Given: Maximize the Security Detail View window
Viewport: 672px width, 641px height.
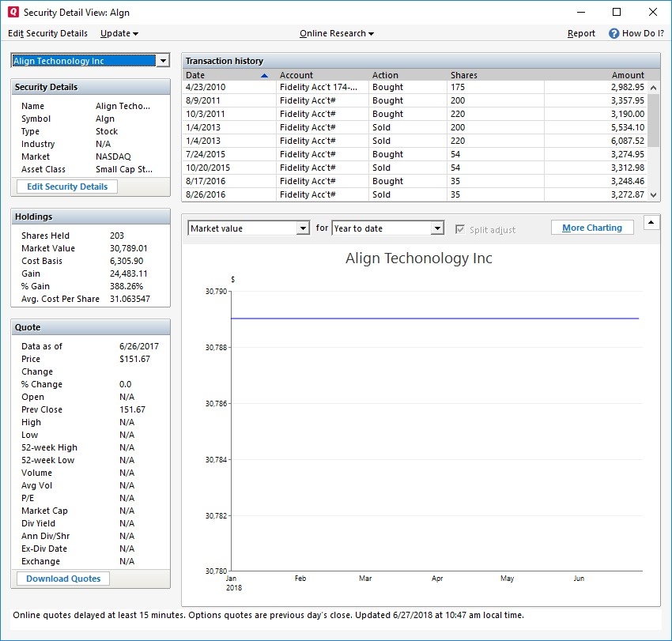Looking at the screenshot, I should coord(617,13).
